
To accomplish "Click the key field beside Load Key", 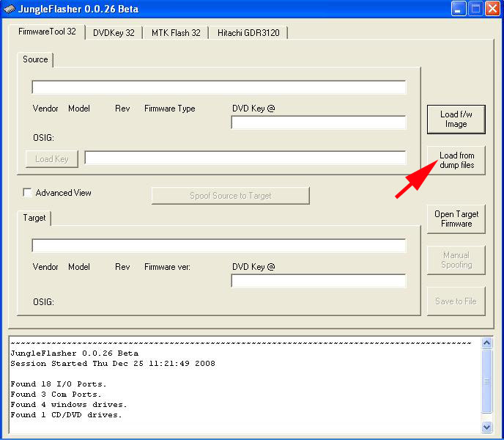I will [x=245, y=158].
